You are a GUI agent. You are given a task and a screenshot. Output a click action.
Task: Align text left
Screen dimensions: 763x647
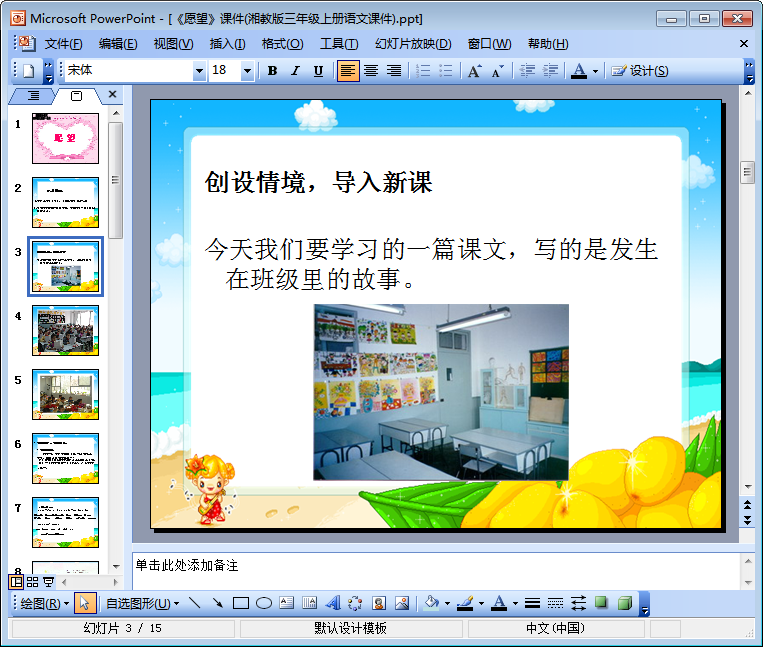pos(347,71)
